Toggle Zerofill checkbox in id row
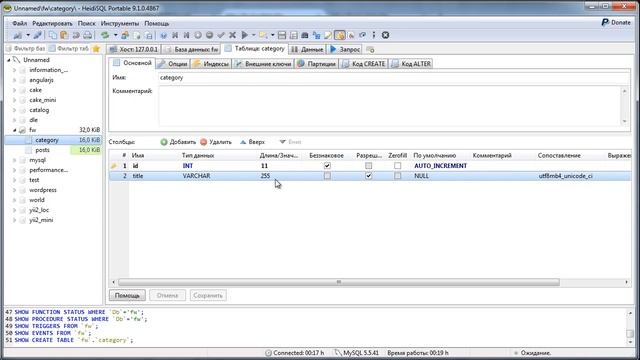This screenshot has width=640, height=360. [398, 166]
